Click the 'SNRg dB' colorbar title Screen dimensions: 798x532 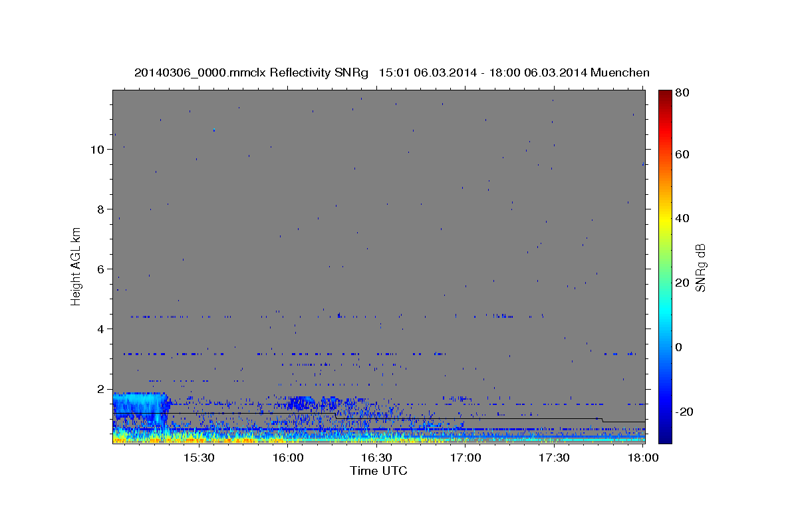pos(700,267)
